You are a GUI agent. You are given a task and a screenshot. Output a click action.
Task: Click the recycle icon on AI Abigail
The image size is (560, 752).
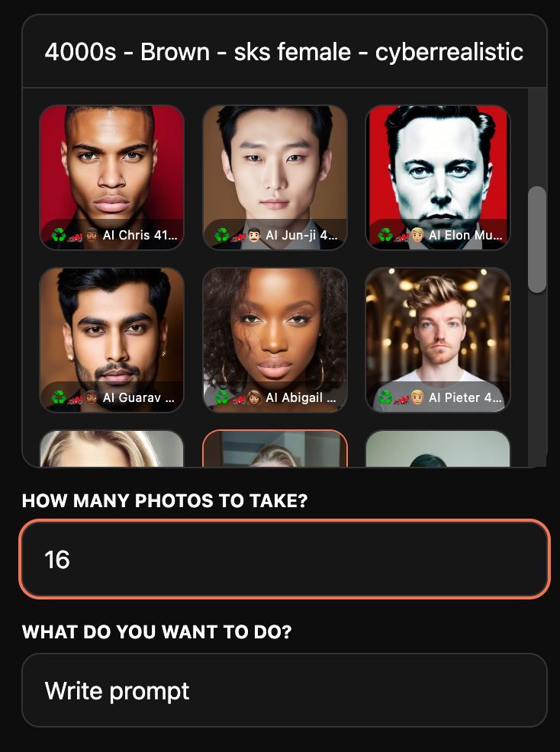[x=222, y=397]
